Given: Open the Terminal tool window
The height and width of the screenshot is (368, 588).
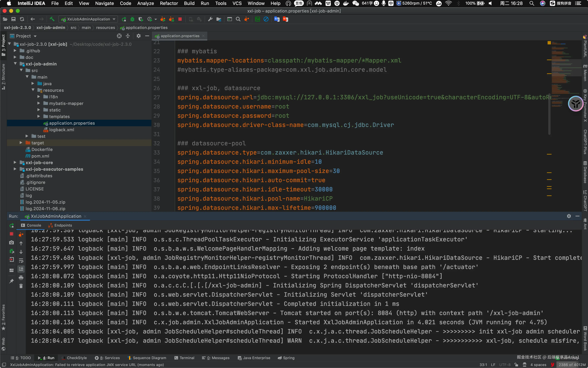Looking at the screenshot, I should 184,358.
